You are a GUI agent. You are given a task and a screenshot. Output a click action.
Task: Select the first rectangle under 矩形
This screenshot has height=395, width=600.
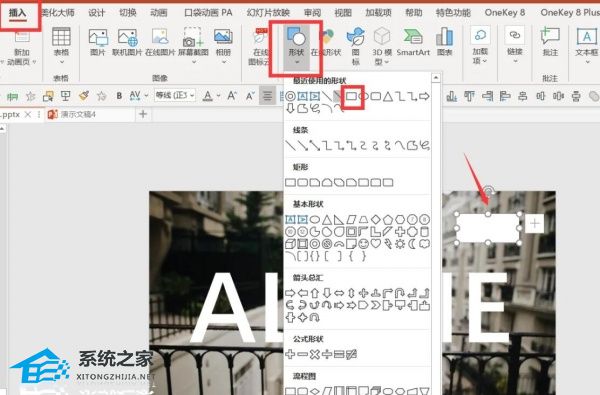(290, 183)
